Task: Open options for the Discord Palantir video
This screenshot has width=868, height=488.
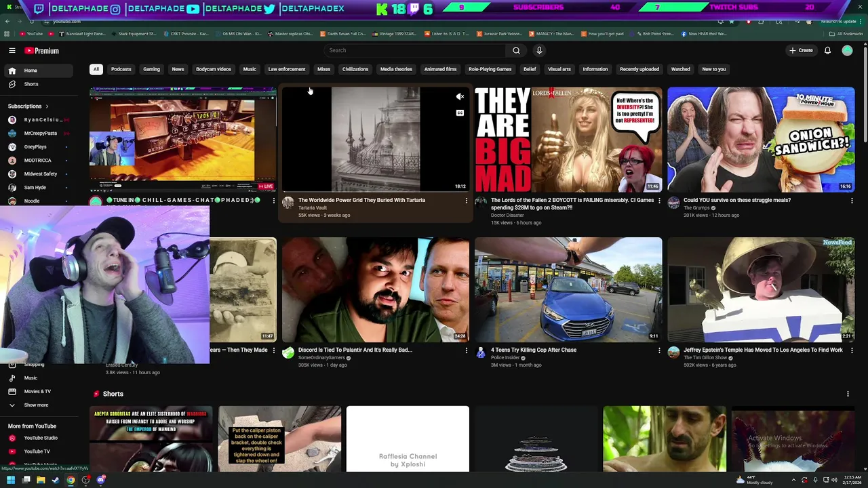Action: (466, 350)
